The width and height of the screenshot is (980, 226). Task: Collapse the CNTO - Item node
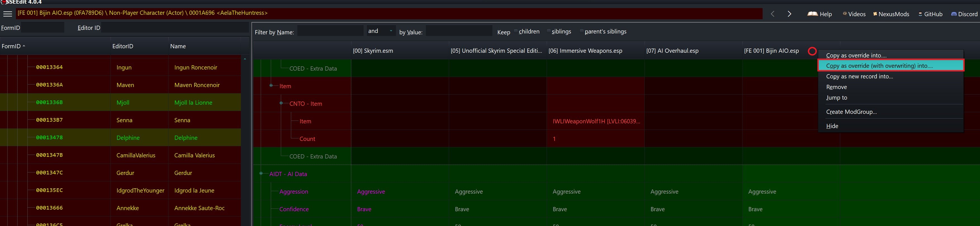281,103
